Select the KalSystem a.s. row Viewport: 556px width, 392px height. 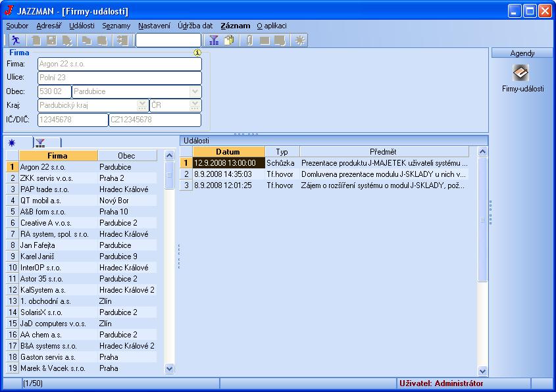(82, 290)
